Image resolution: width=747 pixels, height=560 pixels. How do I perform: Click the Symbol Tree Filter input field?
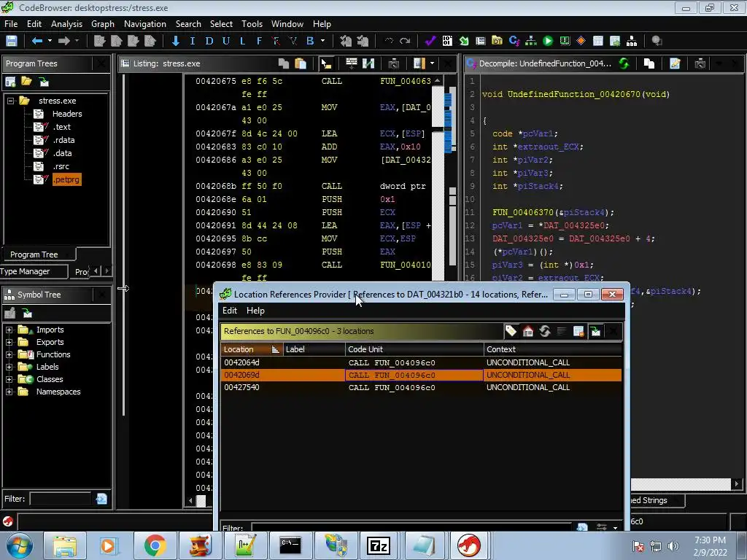pyautogui.click(x=60, y=499)
